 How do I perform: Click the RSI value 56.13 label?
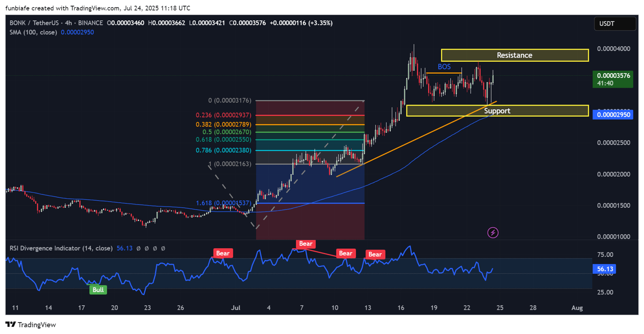pyautogui.click(x=605, y=269)
